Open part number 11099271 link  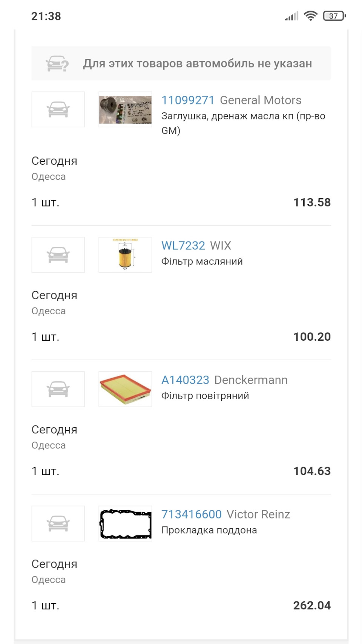pyautogui.click(x=188, y=100)
